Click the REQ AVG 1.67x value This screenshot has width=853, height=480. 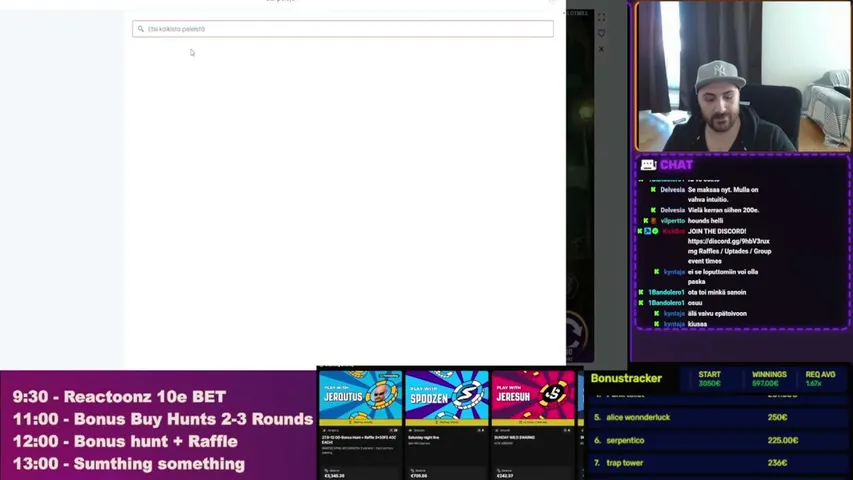(x=814, y=384)
